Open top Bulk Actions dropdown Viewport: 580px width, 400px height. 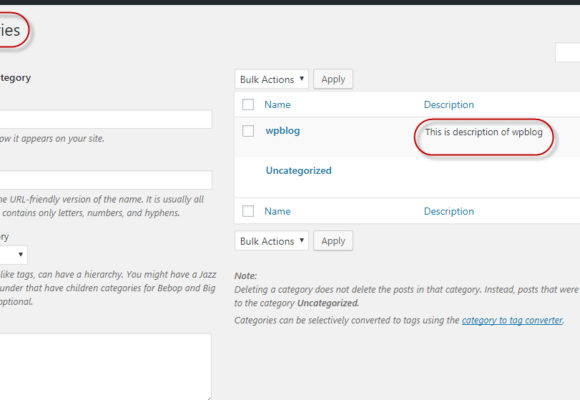(272, 79)
